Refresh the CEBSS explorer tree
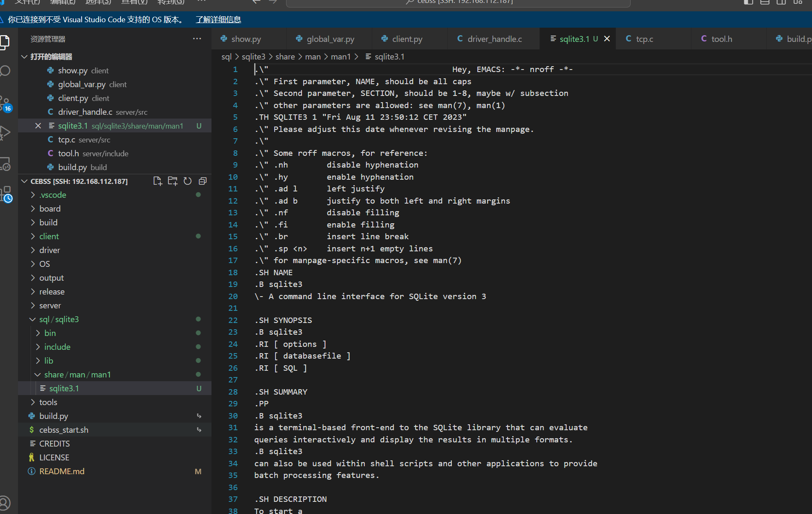 click(x=187, y=181)
